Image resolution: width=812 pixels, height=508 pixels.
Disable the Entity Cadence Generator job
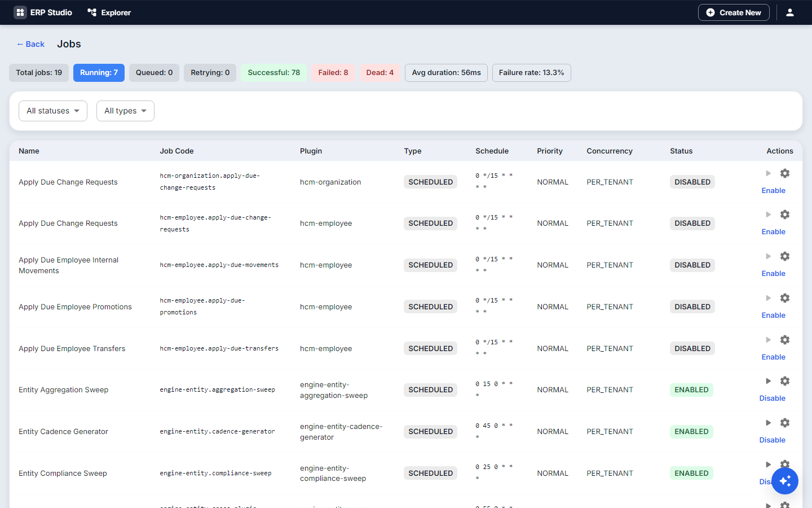(x=773, y=440)
